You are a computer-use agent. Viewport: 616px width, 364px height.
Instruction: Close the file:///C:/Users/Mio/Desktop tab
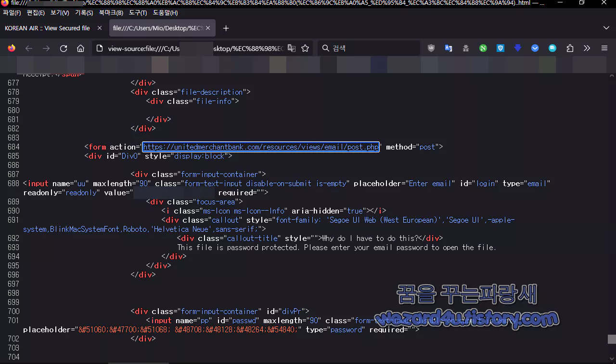208,28
